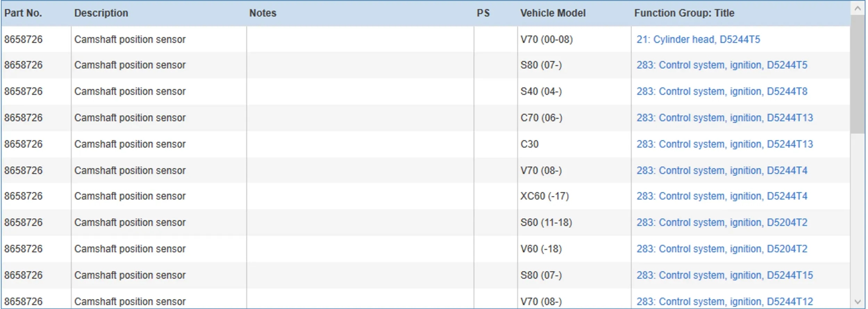Click the Vehicle Model column header
The image size is (868, 309).
pos(553,13)
